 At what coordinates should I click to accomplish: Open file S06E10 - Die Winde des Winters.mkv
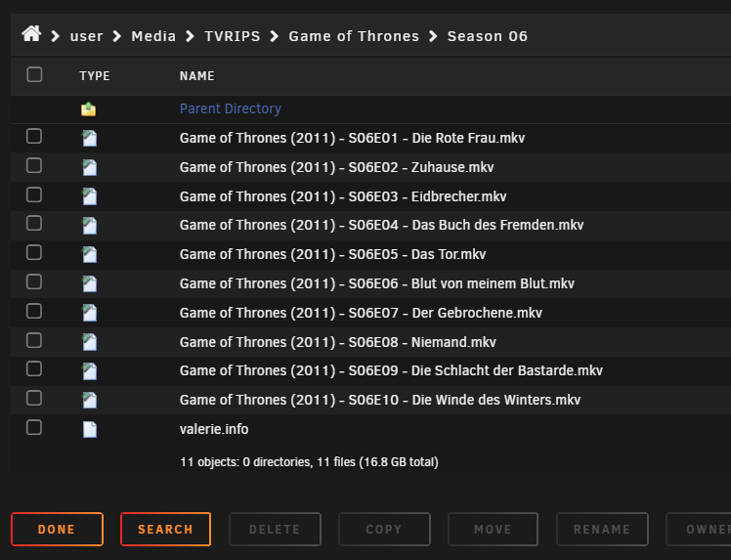380,400
